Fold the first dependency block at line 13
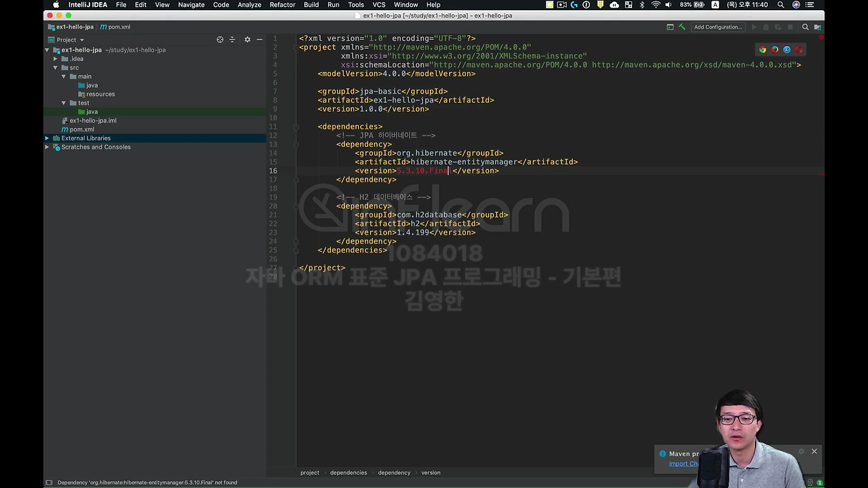868x488 pixels. [296, 144]
